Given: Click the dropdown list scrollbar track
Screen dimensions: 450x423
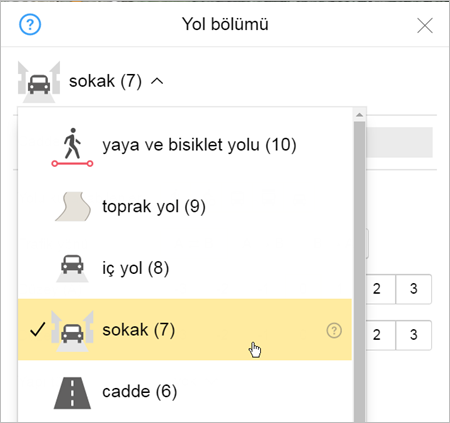Looking at the screenshot, I should pos(359,272).
